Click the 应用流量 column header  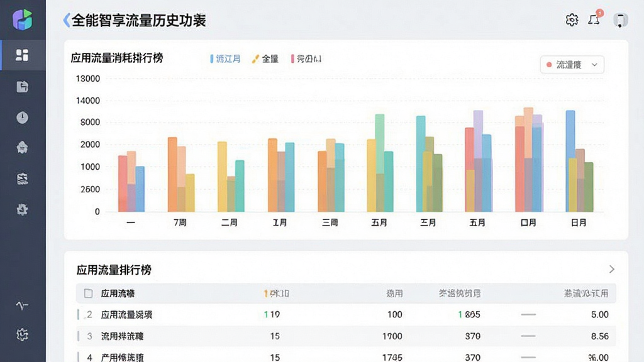click(x=118, y=293)
